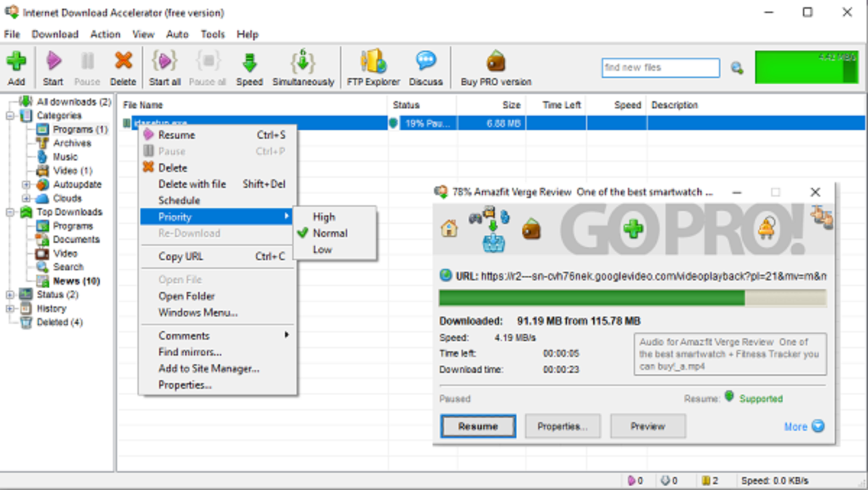868x490 pixels.
Task: Click the Properties... button in download window
Action: click(x=563, y=426)
